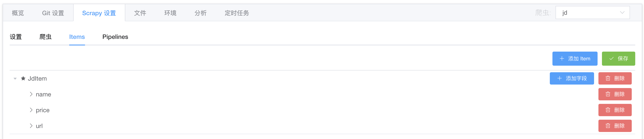Viewport: 644px width, 139px height.
Task: Click trash icon in price field row
Action: (608, 110)
